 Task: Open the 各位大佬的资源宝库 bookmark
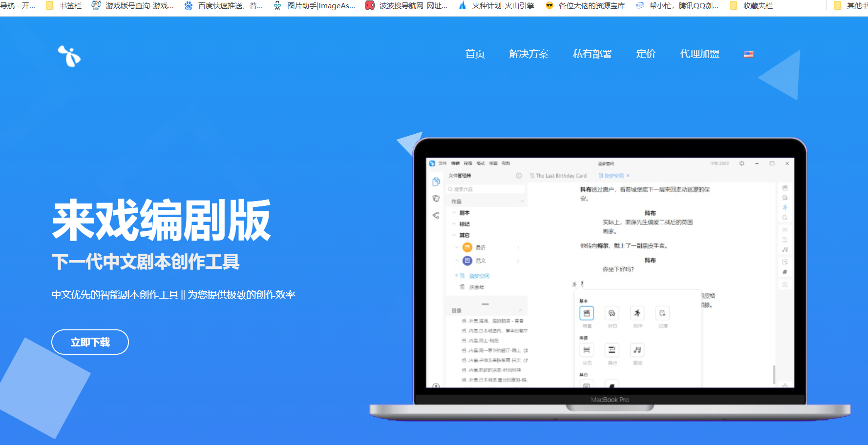coord(585,6)
